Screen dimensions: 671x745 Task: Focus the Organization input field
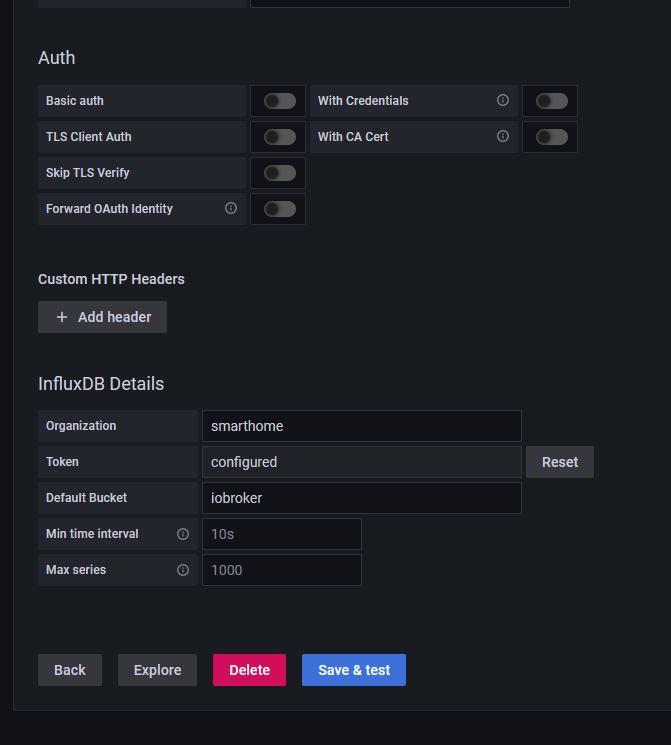point(361,426)
